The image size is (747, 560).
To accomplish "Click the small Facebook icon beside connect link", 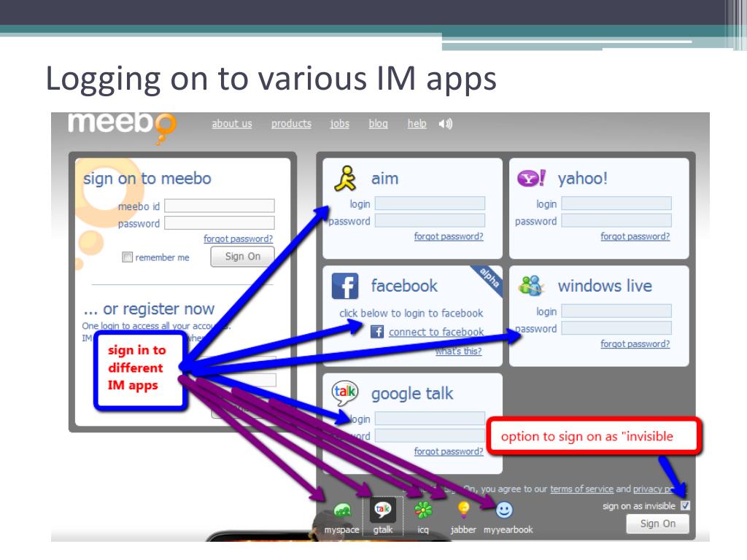I will [x=377, y=332].
